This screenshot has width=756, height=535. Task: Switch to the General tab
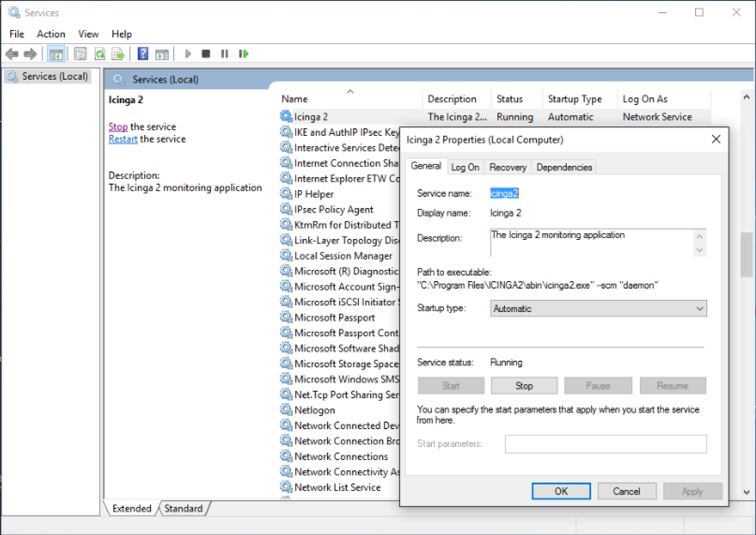(426, 166)
